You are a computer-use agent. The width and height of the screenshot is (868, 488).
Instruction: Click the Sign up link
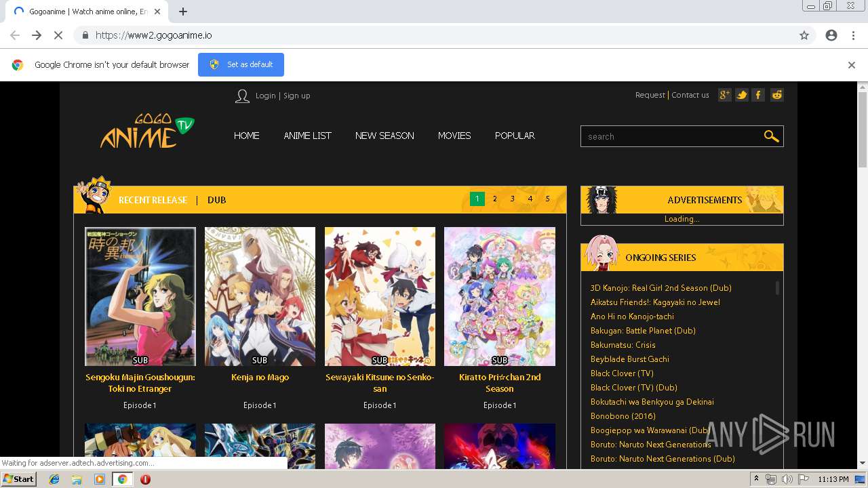pos(297,96)
